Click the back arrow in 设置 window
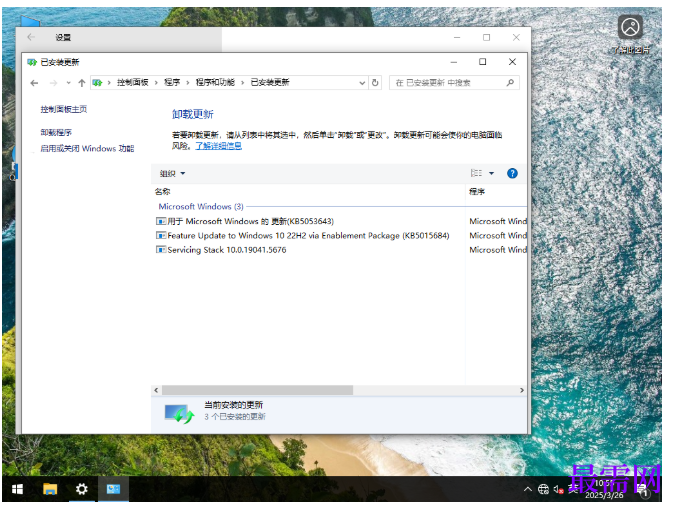 tap(31, 37)
